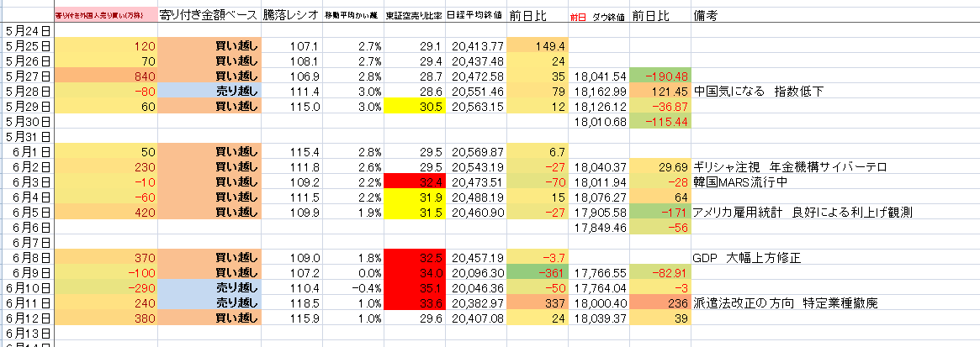980x347 pixels.
Task: Select the 118.5 ratio cell on 6月11日
Action: coord(291,302)
